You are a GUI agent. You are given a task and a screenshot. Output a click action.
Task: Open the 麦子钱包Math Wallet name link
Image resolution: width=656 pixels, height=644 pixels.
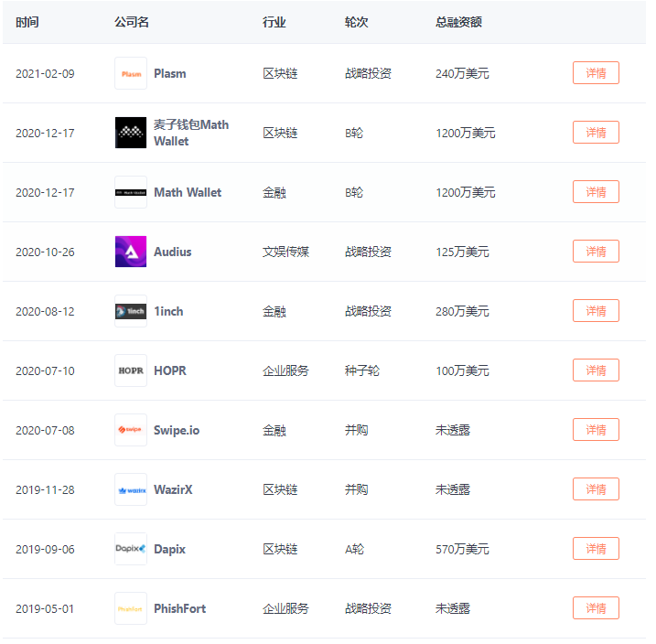191,133
